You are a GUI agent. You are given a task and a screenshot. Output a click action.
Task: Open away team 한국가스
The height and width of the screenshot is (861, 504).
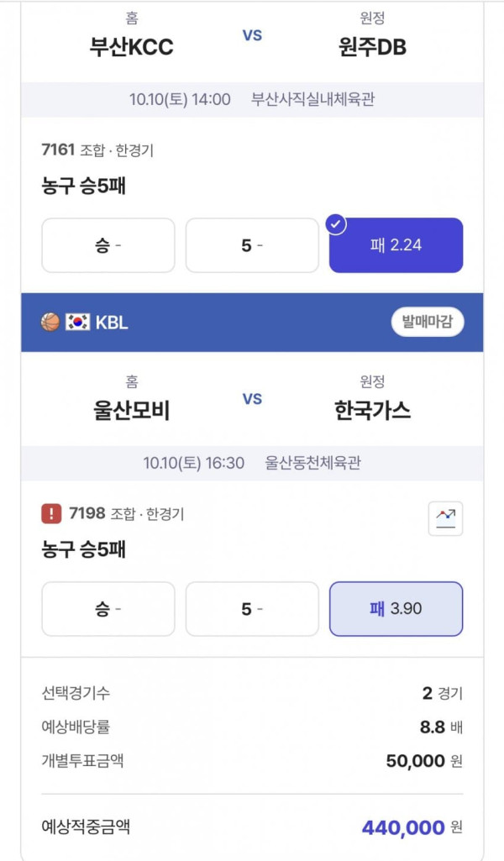click(372, 411)
